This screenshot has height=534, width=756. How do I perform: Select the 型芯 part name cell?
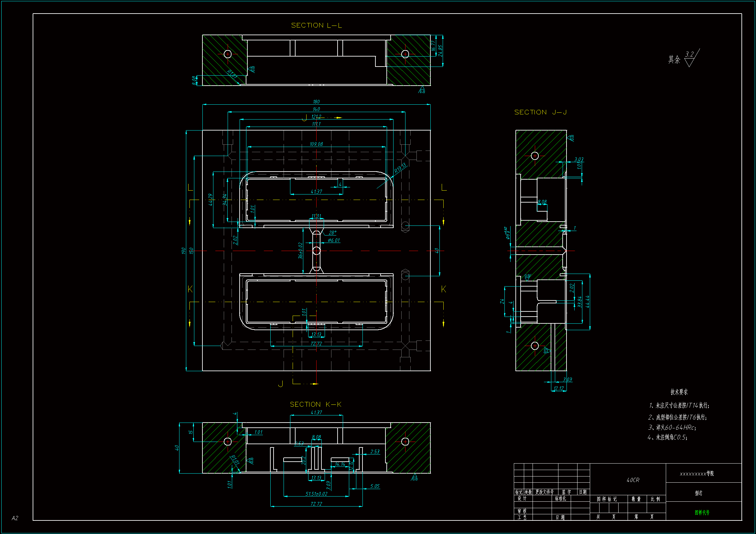[698, 493]
